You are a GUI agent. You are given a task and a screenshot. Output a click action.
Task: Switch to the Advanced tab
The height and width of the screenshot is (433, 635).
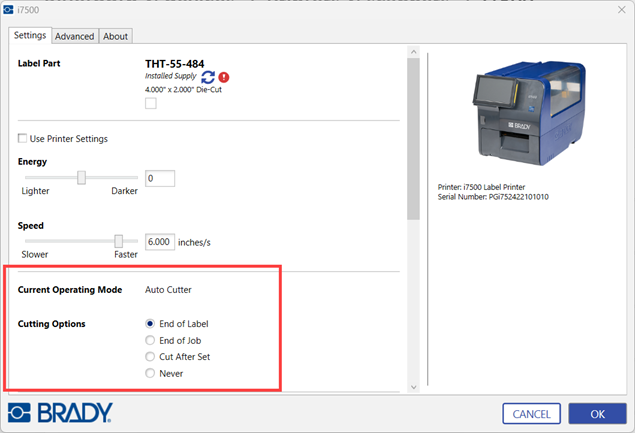(x=74, y=36)
